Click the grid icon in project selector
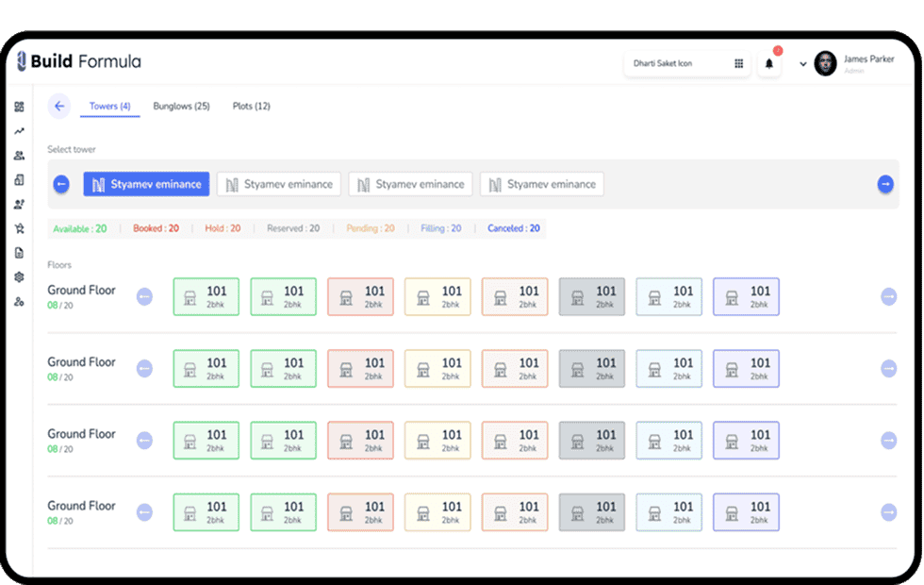This screenshot has height=585, width=924. (738, 64)
